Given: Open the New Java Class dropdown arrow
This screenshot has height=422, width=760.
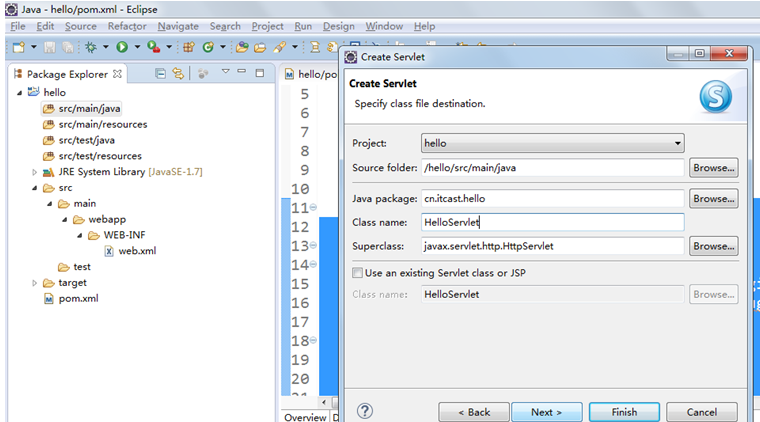Looking at the screenshot, I should coord(223,47).
